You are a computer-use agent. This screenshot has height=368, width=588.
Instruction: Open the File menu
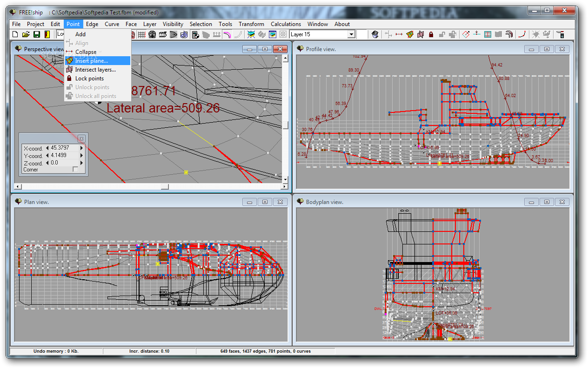point(16,24)
